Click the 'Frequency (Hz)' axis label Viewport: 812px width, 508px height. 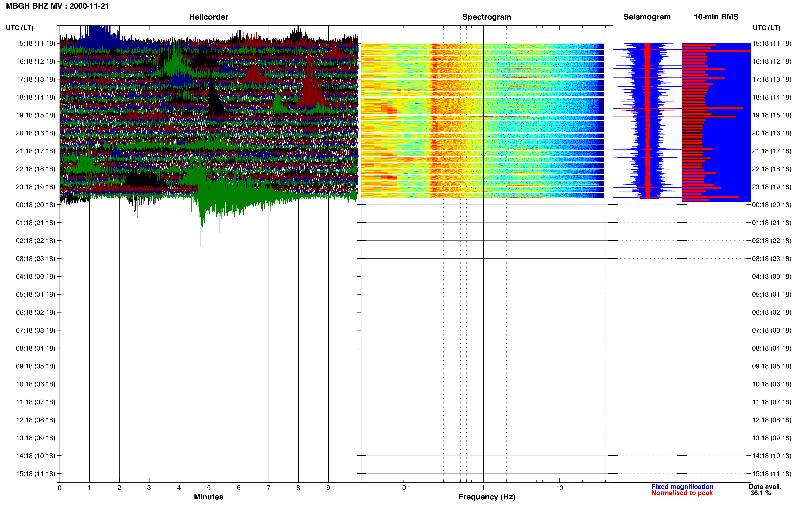pyautogui.click(x=487, y=497)
